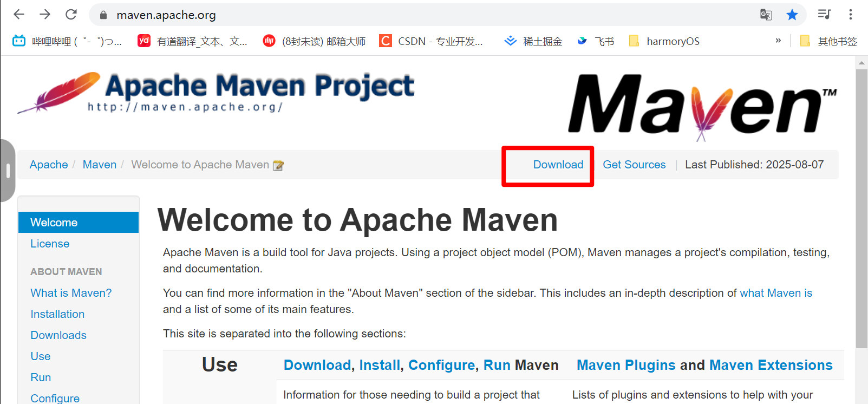Click the grey side handle on left edge
The height and width of the screenshot is (404, 868).
tap(8, 171)
